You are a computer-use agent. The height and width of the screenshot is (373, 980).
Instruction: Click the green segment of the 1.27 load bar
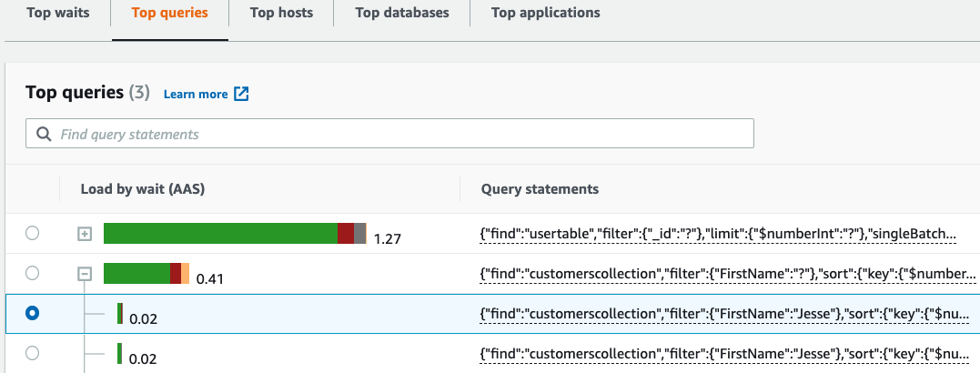[219, 234]
